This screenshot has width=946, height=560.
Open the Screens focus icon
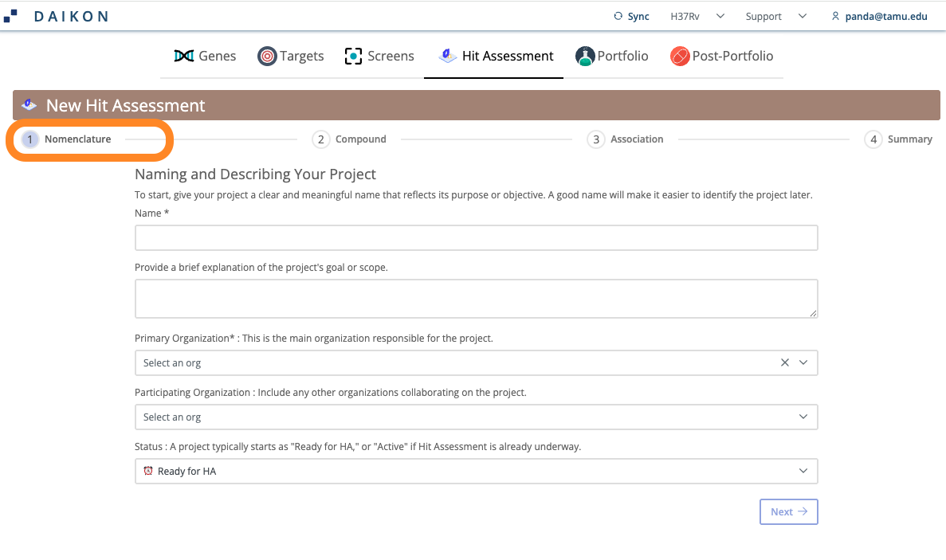pos(353,56)
